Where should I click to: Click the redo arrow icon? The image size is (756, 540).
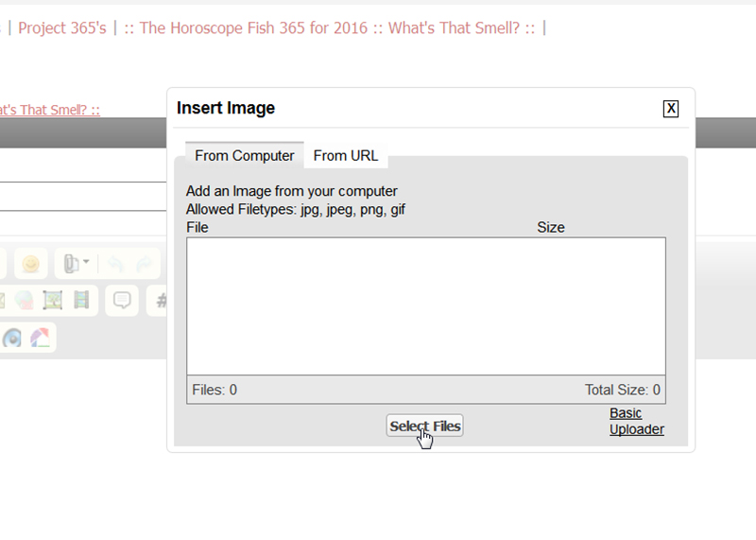[143, 264]
